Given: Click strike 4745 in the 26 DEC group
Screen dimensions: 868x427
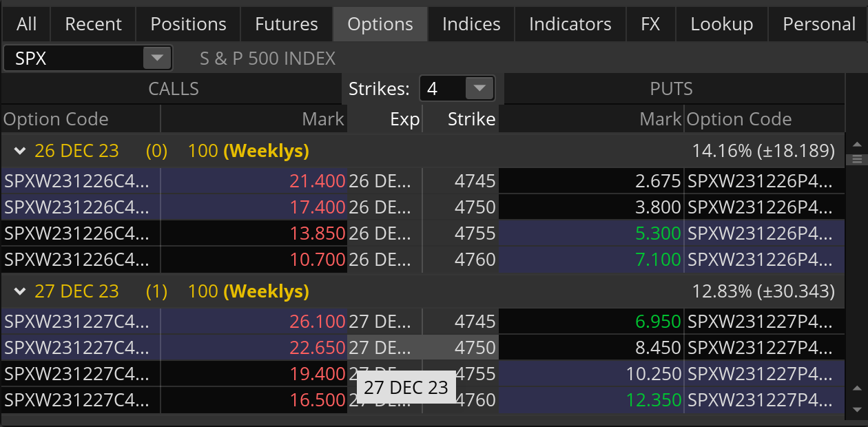Looking at the screenshot, I should [x=475, y=181].
